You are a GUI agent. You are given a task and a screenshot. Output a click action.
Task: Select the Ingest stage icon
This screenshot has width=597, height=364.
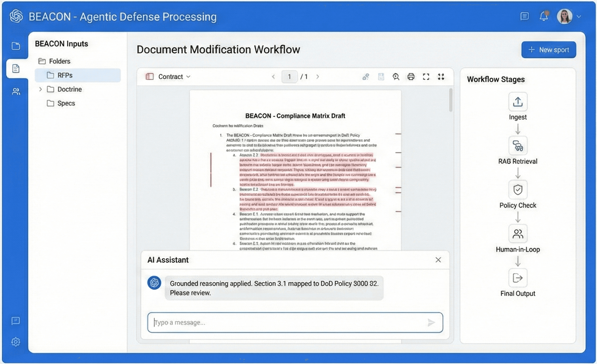click(518, 102)
